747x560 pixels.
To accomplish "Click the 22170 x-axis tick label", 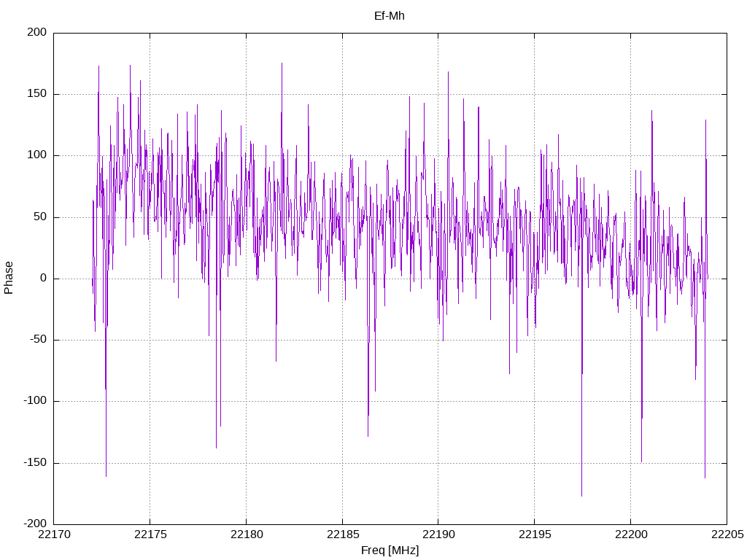I will click(x=54, y=534).
